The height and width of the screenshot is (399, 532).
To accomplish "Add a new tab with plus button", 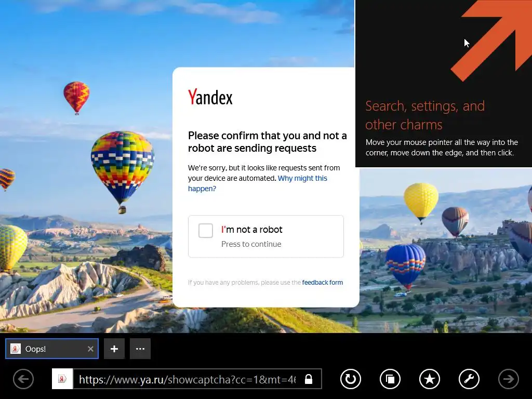I will coord(114,349).
